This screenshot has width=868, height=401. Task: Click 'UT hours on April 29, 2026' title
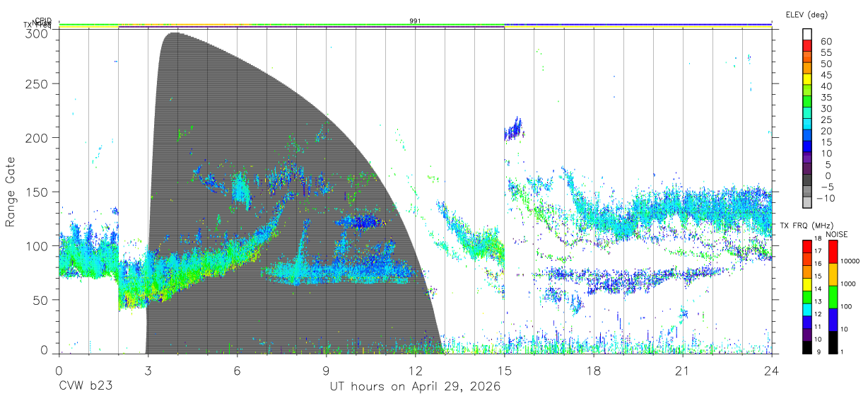click(415, 386)
